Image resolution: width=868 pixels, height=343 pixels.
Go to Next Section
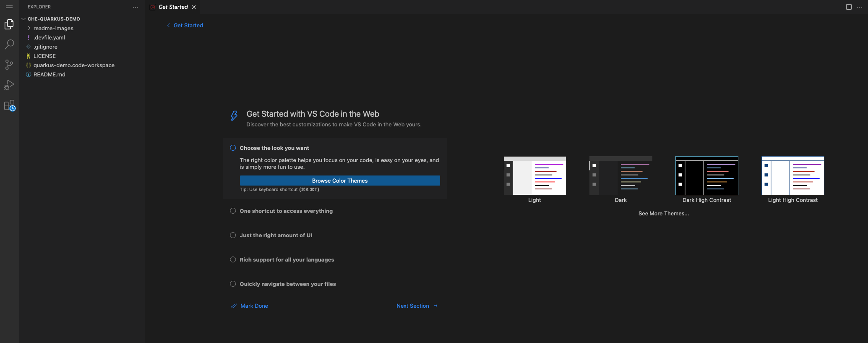[x=417, y=306]
